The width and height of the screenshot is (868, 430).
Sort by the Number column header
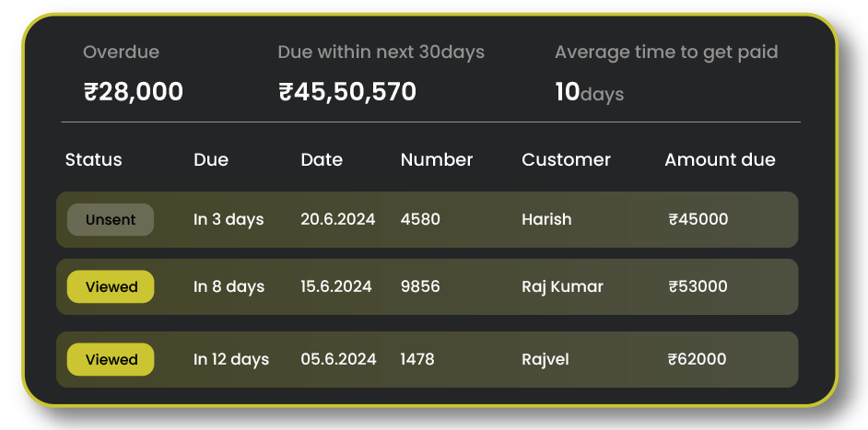pyautogui.click(x=437, y=160)
